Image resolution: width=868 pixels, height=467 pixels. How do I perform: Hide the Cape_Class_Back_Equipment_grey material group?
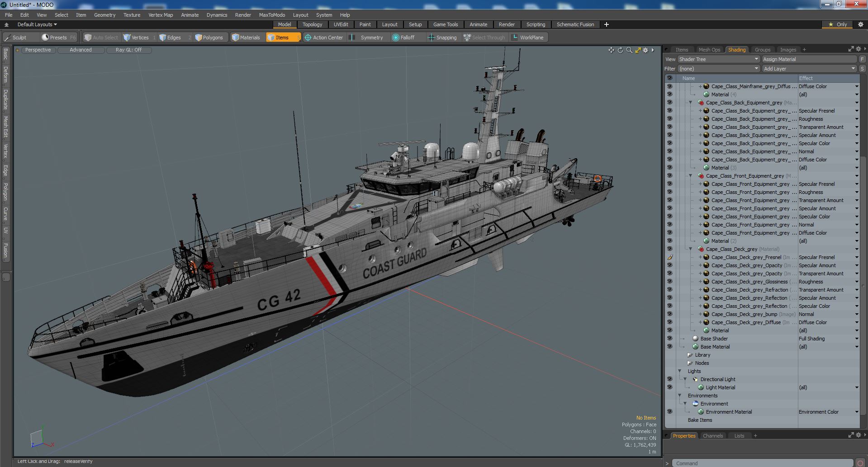pyautogui.click(x=669, y=103)
